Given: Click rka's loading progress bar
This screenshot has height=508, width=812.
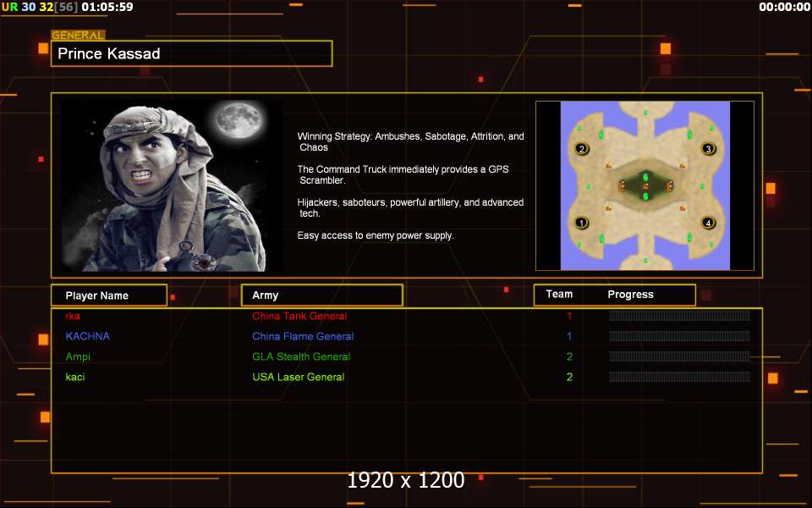Looking at the screenshot, I should tap(679, 316).
